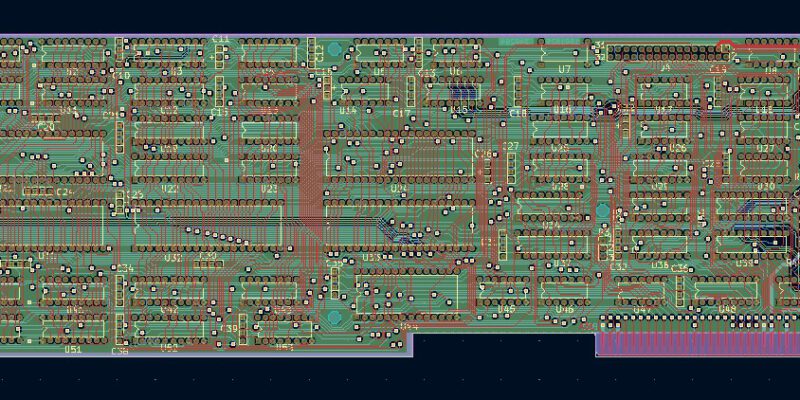Click the U7 chip designator

pyautogui.click(x=564, y=69)
